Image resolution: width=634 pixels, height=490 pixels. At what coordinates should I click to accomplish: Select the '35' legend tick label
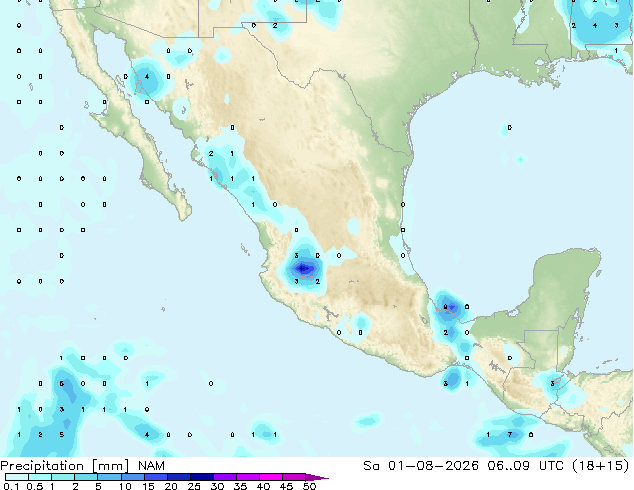240,486
